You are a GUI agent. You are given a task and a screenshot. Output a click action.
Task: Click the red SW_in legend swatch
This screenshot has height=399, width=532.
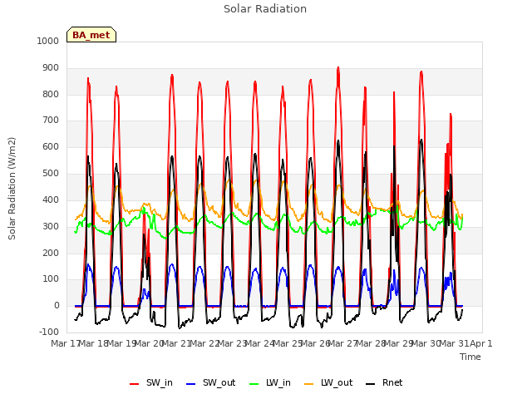pyautogui.click(x=135, y=384)
